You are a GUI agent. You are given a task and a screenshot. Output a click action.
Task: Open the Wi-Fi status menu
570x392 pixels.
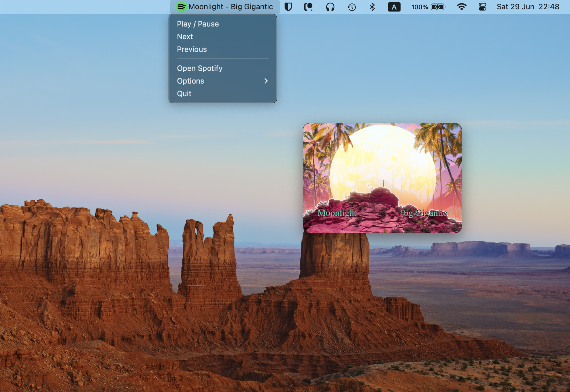461,7
